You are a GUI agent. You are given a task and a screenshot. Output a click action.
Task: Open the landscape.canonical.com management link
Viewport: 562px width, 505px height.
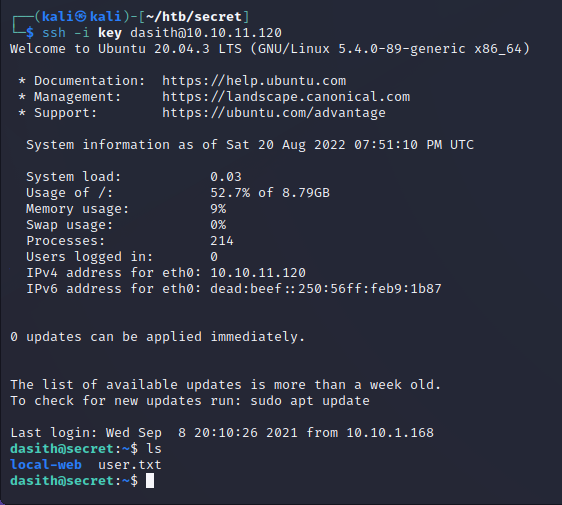(x=286, y=97)
